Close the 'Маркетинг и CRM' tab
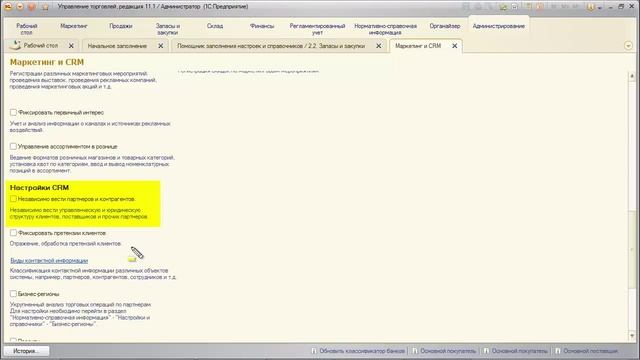This screenshot has width=640, height=360. coord(455,46)
